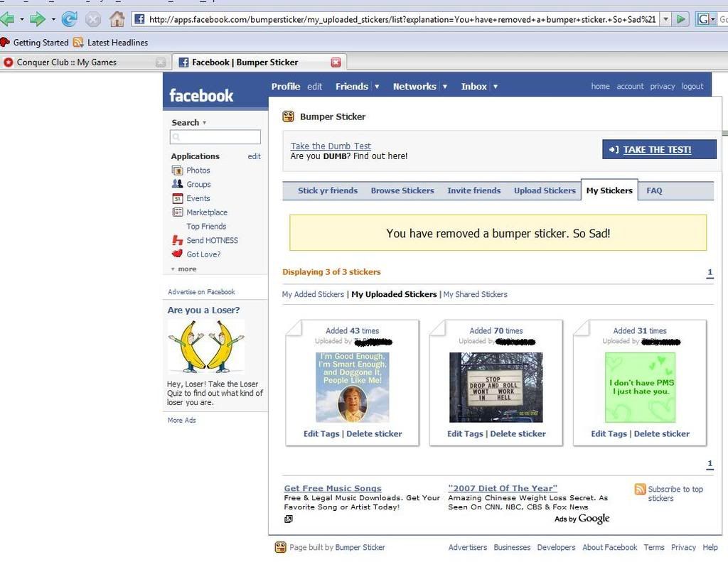Open the Events calendar icon

pyautogui.click(x=178, y=198)
